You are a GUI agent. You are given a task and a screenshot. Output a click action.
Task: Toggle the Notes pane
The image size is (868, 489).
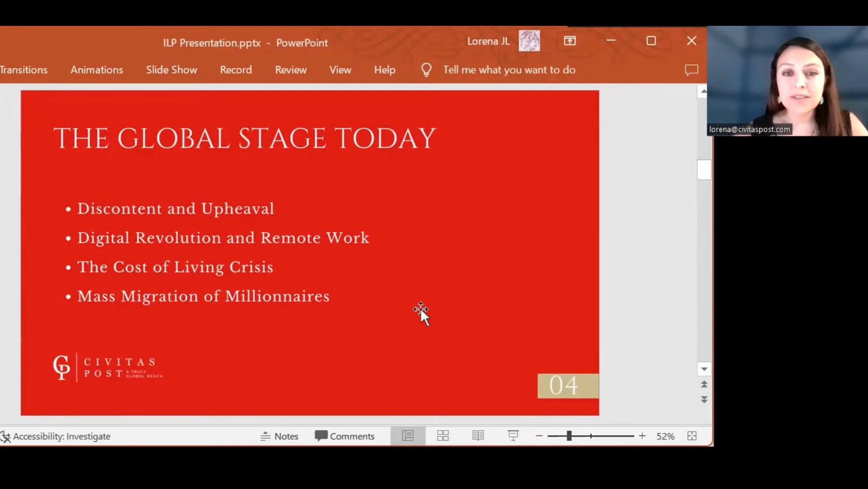[x=279, y=436]
